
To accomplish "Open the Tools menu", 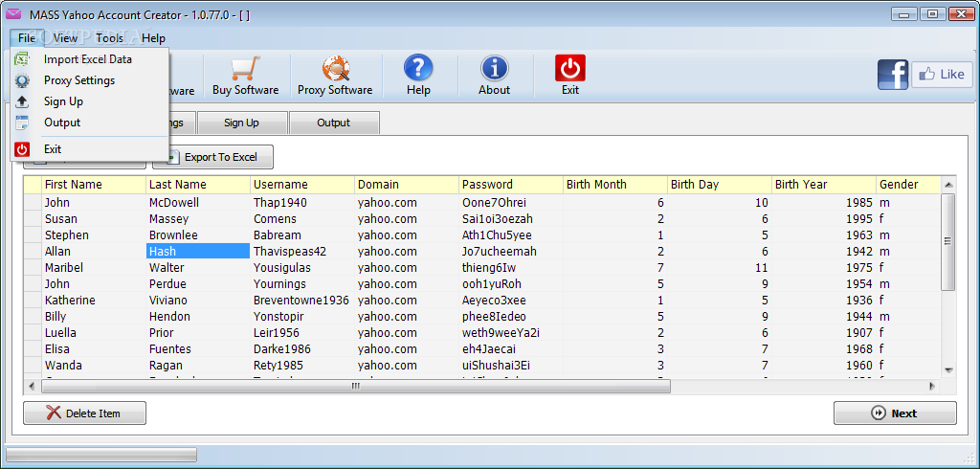I will 109,38.
